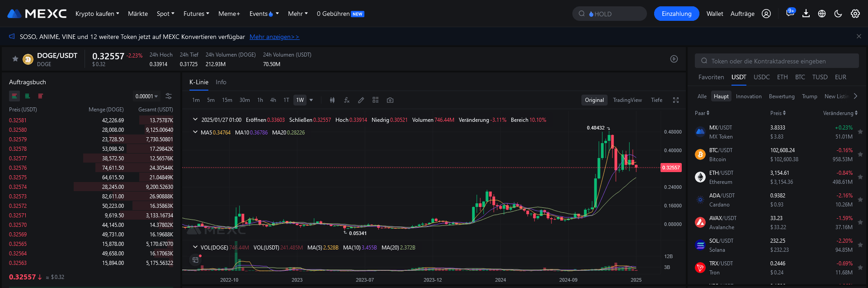Open the 0 Gebühren NEW link
Viewport: 868px width, 288px height.
[340, 14]
